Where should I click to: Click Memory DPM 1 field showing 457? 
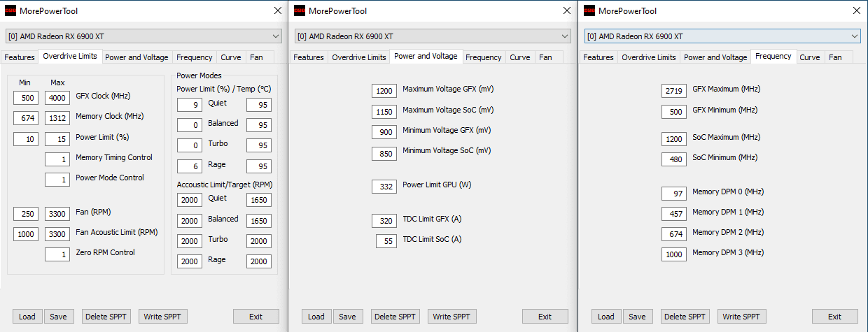coord(674,214)
